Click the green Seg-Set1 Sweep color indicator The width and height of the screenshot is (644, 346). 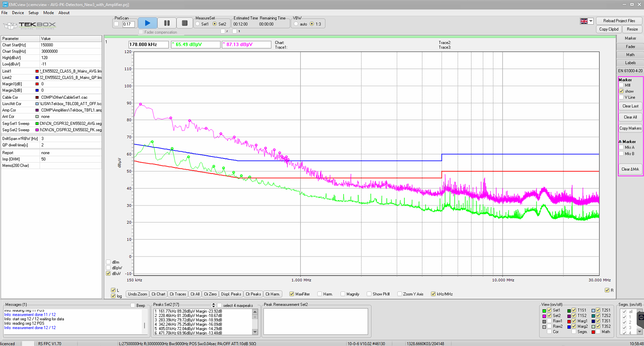[37, 124]
